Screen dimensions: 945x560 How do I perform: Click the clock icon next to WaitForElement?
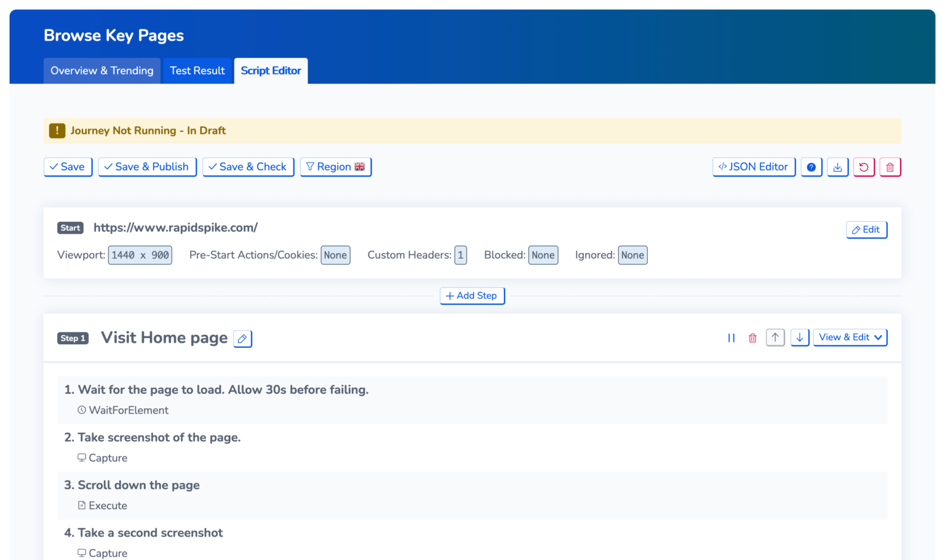82,410
